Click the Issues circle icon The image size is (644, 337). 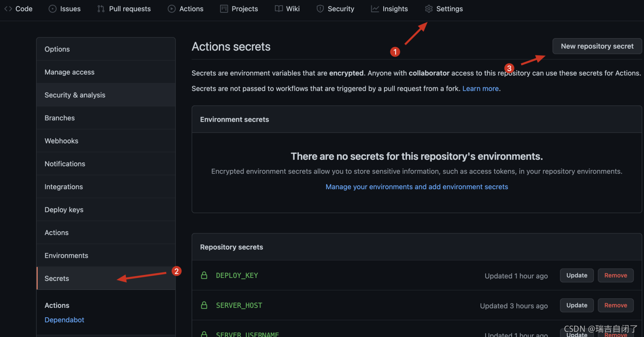tap(53, 9)
